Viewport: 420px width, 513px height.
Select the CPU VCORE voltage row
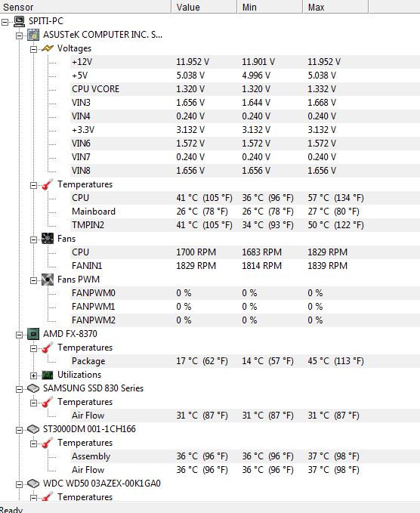pyautogui.click(x=245, y=89)
